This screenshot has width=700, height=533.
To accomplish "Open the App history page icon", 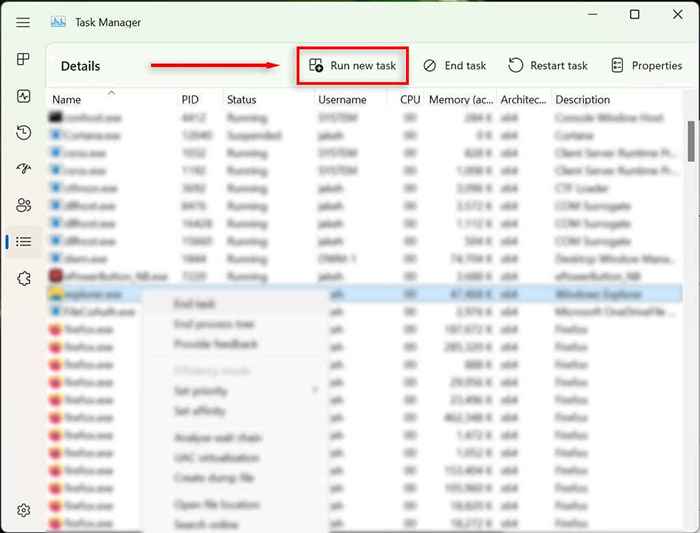I will click(x=23, y=133).
